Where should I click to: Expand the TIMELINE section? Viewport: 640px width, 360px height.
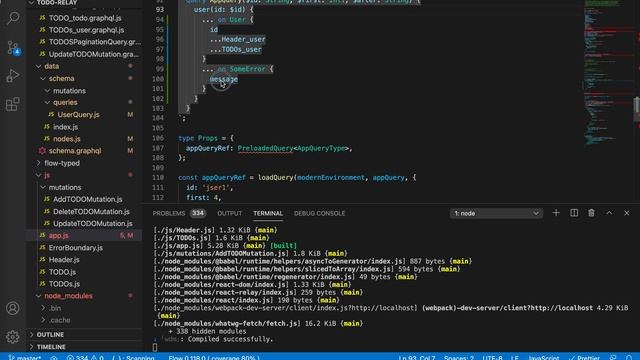51,347
